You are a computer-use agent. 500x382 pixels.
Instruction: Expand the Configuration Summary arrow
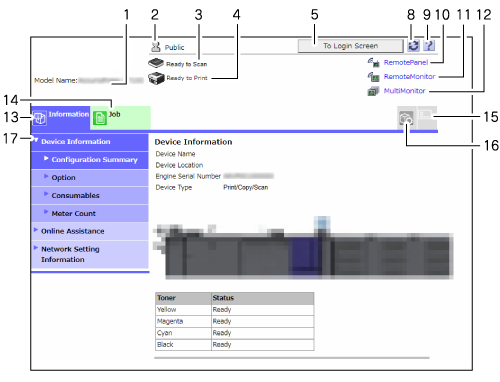click(x=46, y=158)
